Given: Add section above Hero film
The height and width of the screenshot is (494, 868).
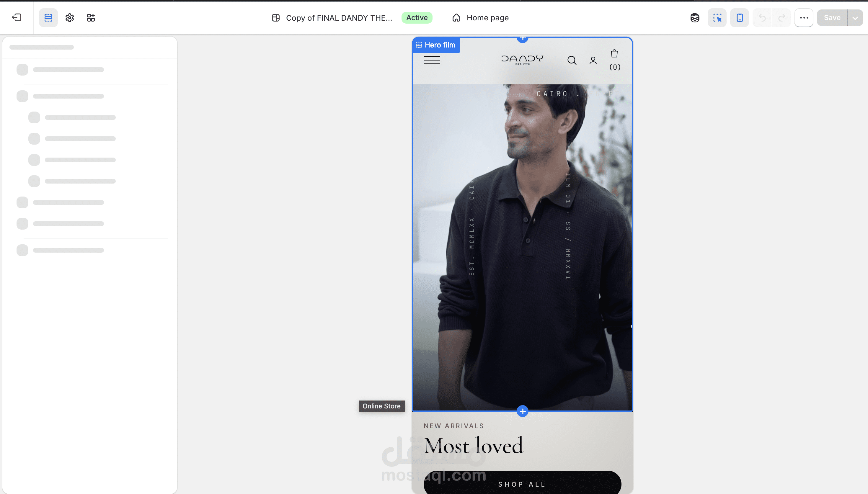Looking at the screenshot, I should [523, 38].
